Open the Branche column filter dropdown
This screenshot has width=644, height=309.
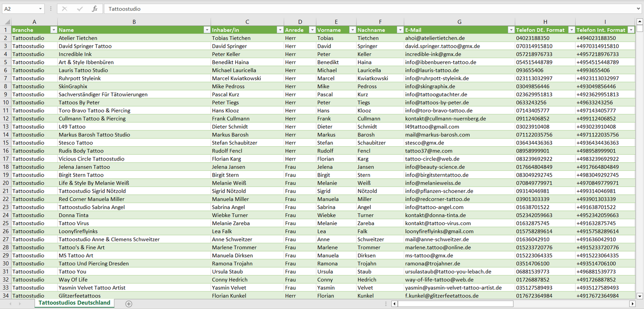click(53, 30)
